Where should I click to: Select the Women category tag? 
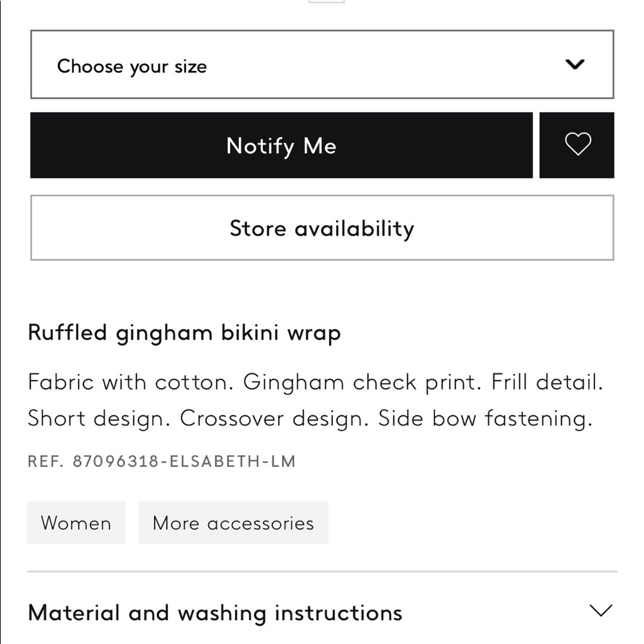point(76,523)
